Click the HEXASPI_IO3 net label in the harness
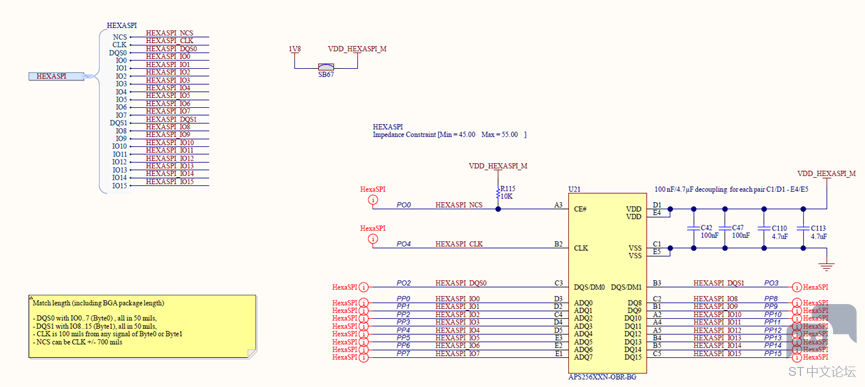865x387 pixels. 168,80
